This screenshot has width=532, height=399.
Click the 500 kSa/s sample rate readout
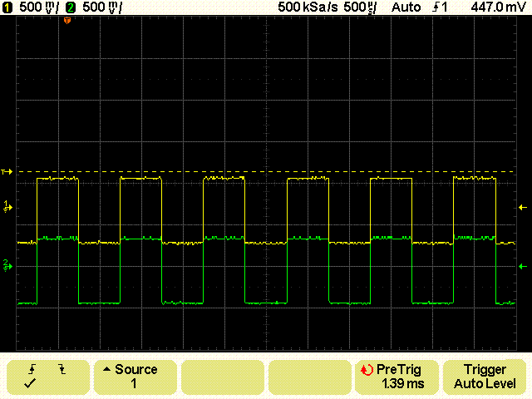[308, 7]
